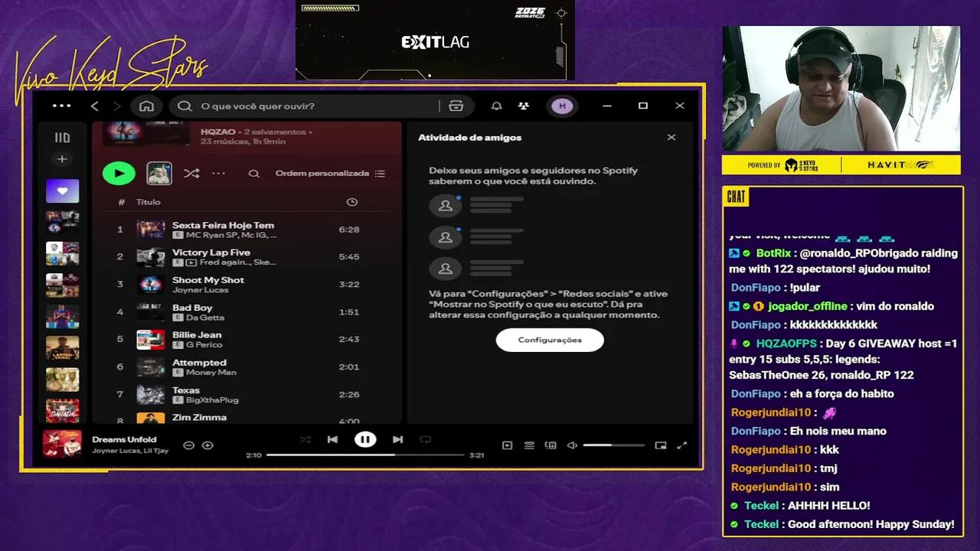Create a new playlist with plus button
Viewport: 980px width, 551px height.
[x=62, y=159]
